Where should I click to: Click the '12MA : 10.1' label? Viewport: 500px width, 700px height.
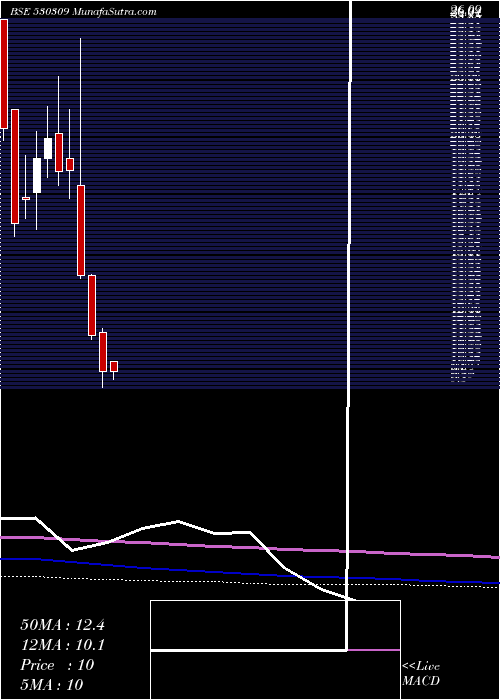tap(62, 645)
